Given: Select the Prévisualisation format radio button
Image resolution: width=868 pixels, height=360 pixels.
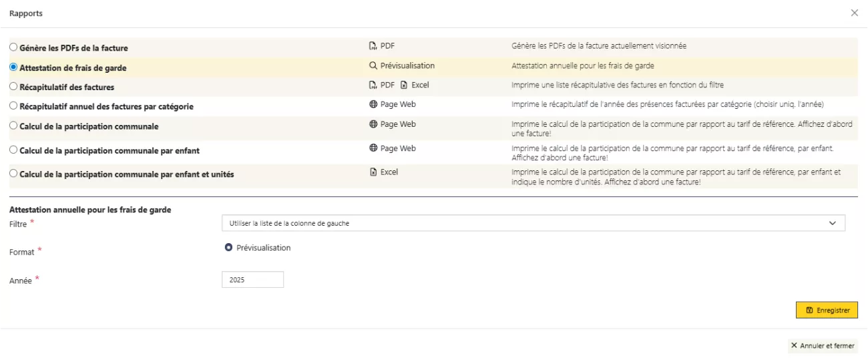Looking at the screenshot, I should [228, 248].
